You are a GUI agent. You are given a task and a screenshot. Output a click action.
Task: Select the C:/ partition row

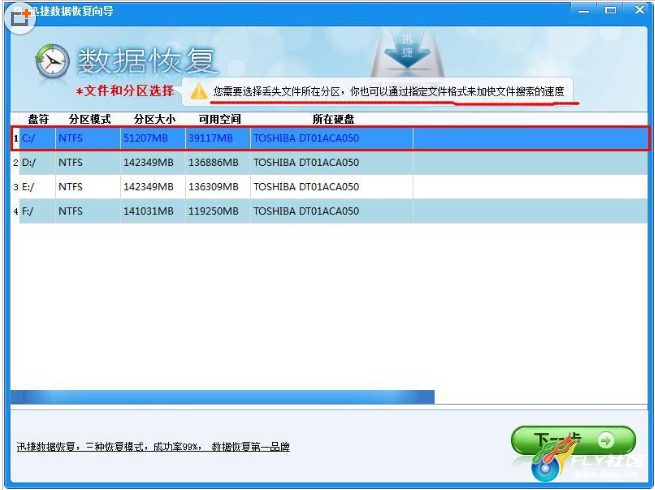(330, 138)
